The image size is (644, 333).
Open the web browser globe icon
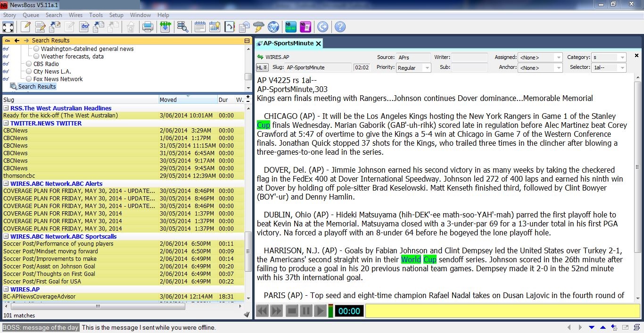click(273, 27)
